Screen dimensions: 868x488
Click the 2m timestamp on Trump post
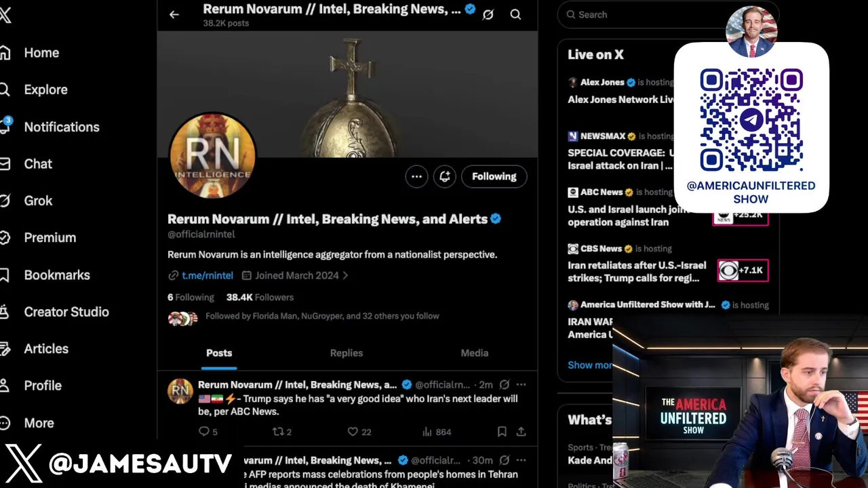[486, 384]
